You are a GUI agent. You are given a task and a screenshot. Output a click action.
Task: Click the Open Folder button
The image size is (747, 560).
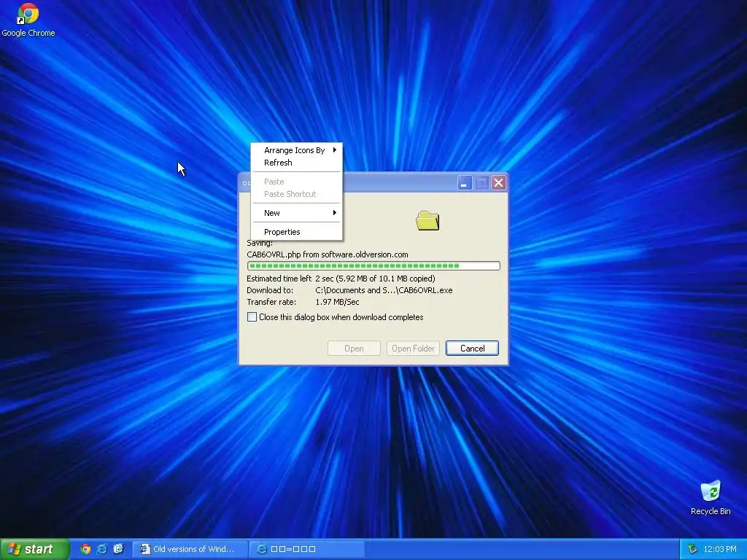(x=413, y=348)
